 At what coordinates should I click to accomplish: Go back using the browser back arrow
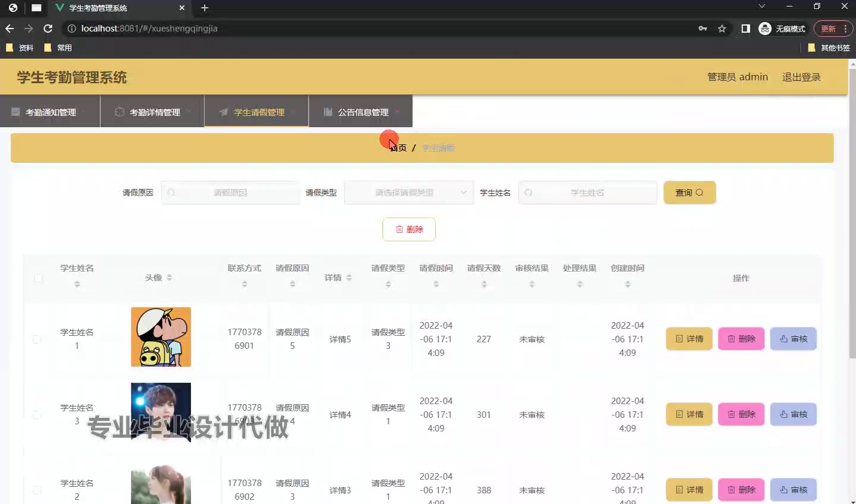10,29
